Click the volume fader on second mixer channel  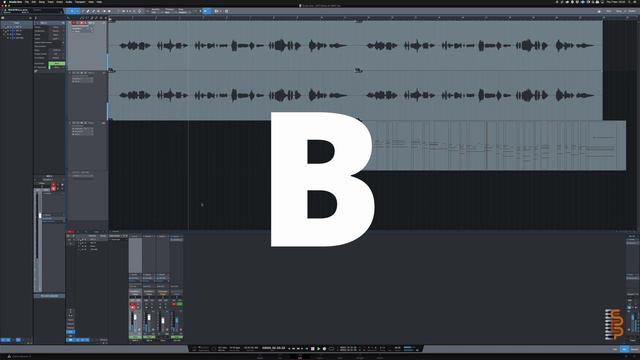click(x=149, y=317)
